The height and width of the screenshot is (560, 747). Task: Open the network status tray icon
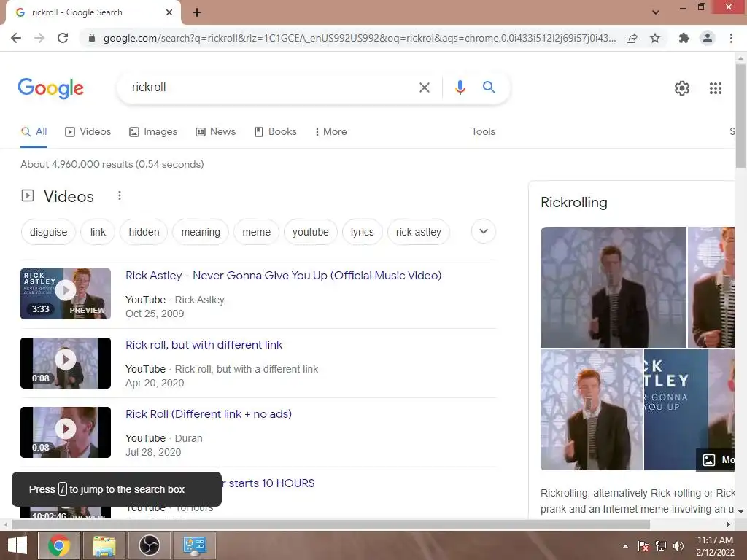tap(661, 546)
